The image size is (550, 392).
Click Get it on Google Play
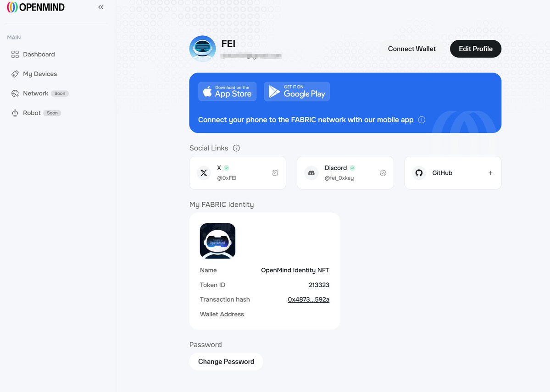297,92
